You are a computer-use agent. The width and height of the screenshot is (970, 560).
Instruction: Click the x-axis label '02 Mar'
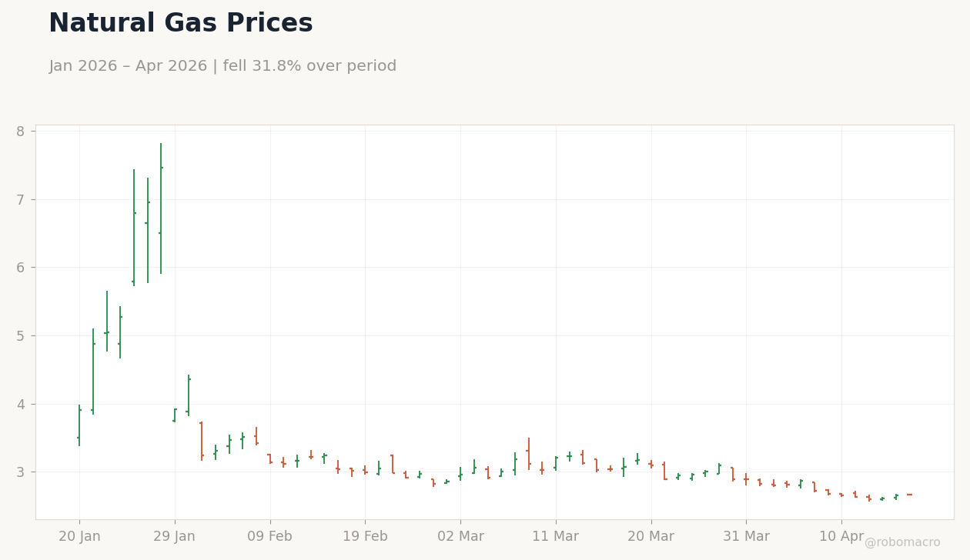tap(460, 537)
